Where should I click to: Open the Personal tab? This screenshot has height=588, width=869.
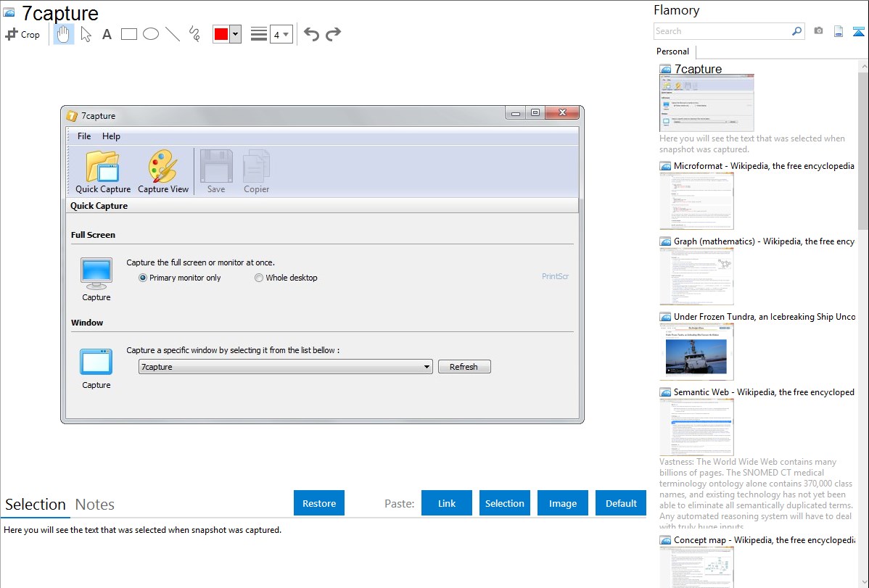672,51
